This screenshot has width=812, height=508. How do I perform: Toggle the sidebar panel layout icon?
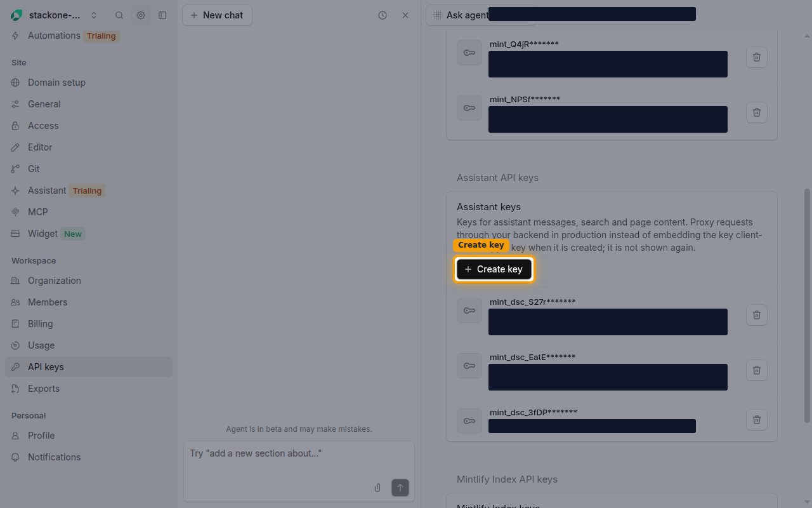click(162, 15)
